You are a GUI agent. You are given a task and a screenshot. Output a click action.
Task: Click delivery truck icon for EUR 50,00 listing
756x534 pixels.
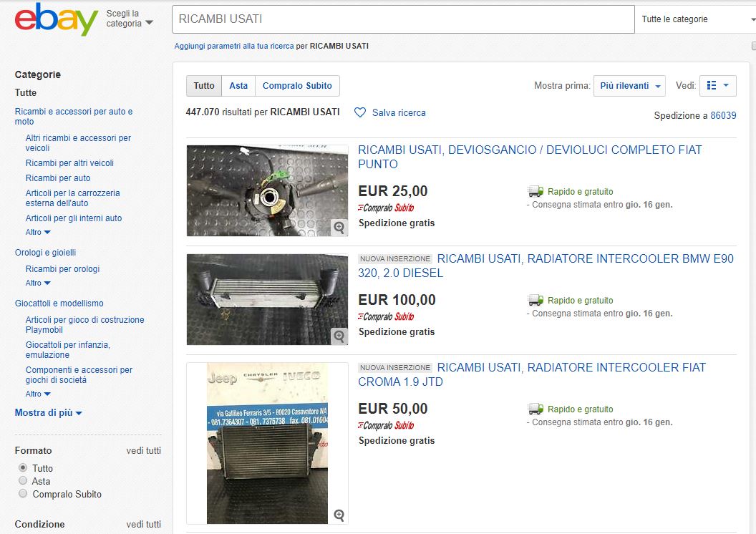(535, 409)
